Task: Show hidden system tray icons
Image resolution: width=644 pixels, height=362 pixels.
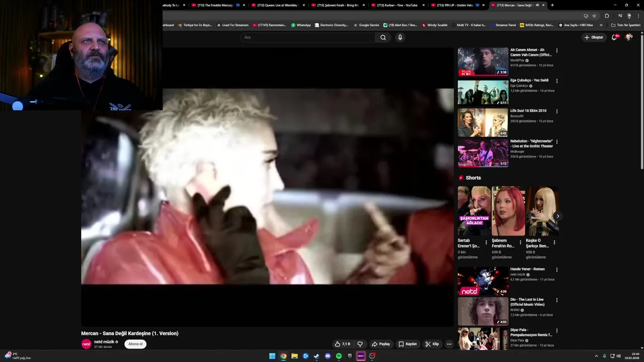Action: point(596,356)
